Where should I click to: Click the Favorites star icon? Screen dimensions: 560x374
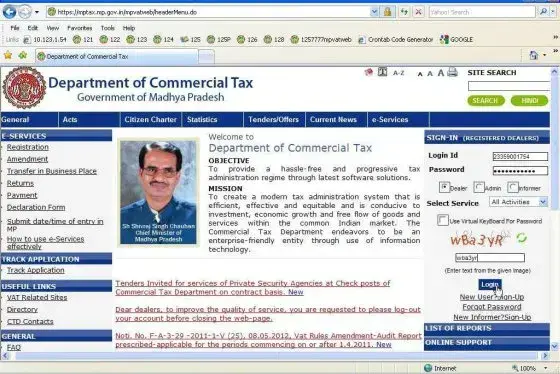tap(8, 55)
